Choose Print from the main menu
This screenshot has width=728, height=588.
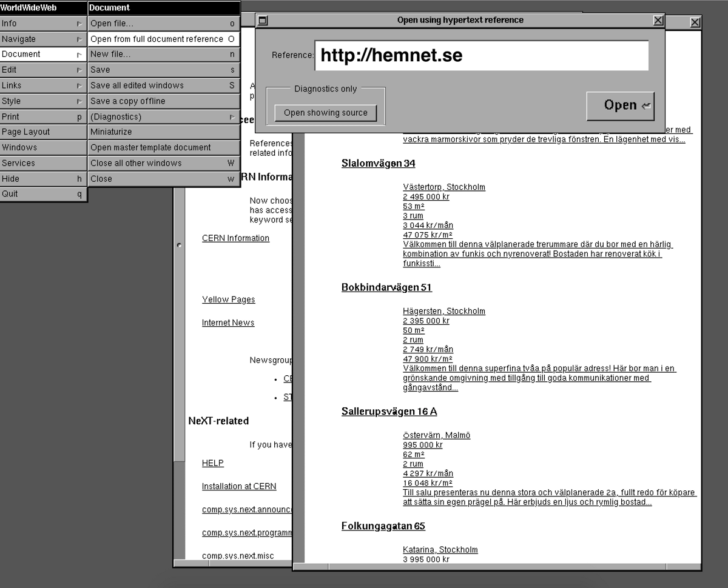[x=44, y=117]
